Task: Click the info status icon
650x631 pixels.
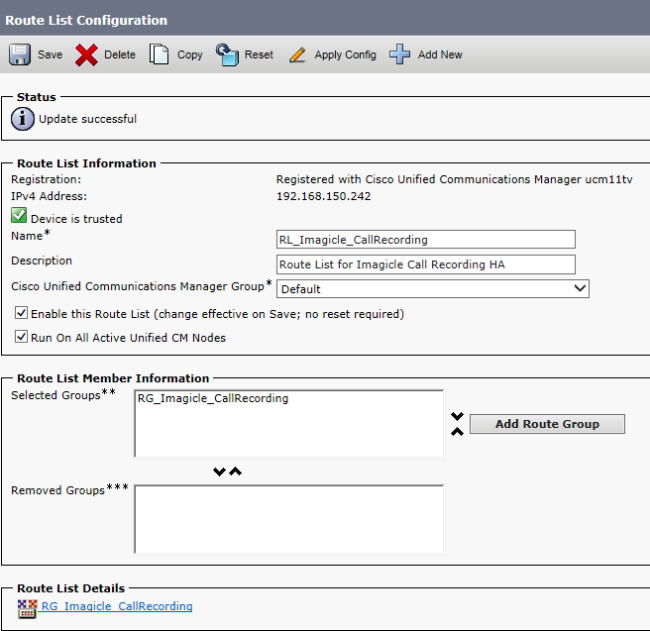Action: tap(22, 119)
